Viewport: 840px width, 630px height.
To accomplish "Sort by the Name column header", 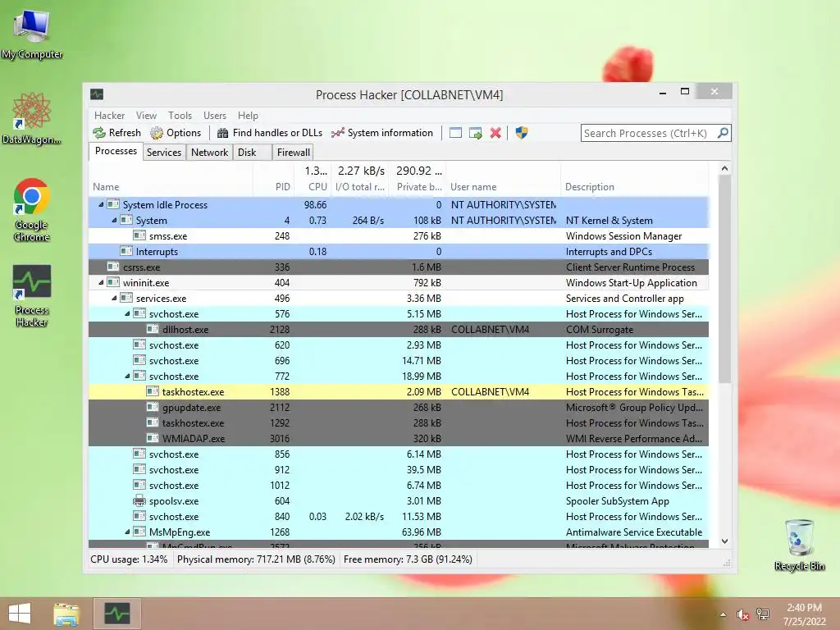I will tap(171, 180).
